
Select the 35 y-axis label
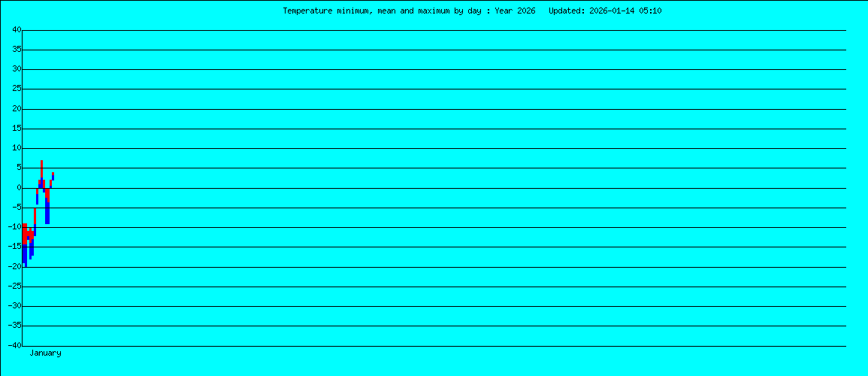pyautogui.click(x=16, y=50)
